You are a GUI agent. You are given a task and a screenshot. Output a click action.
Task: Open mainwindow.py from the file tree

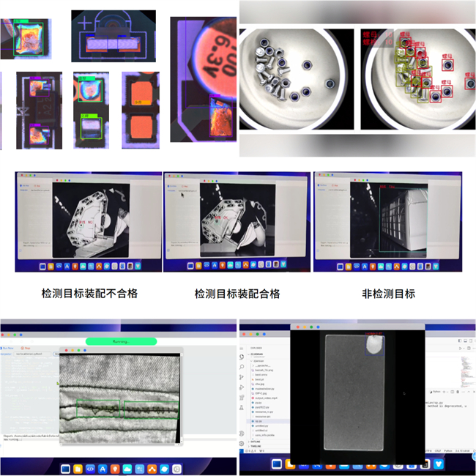[x=265, y=389]
